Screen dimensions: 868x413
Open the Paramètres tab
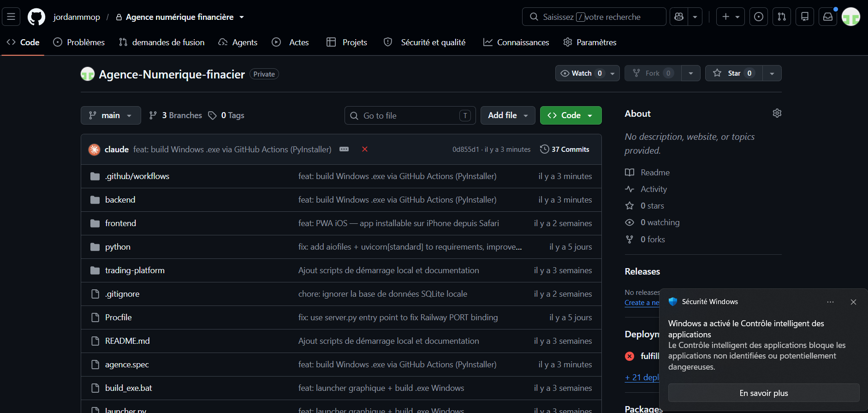tap(590, 42)
